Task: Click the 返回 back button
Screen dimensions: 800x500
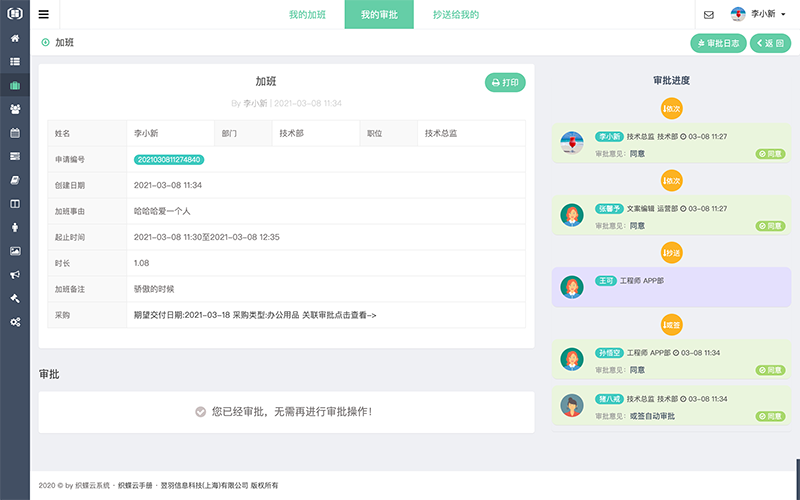Action: (x=770, y=43)
